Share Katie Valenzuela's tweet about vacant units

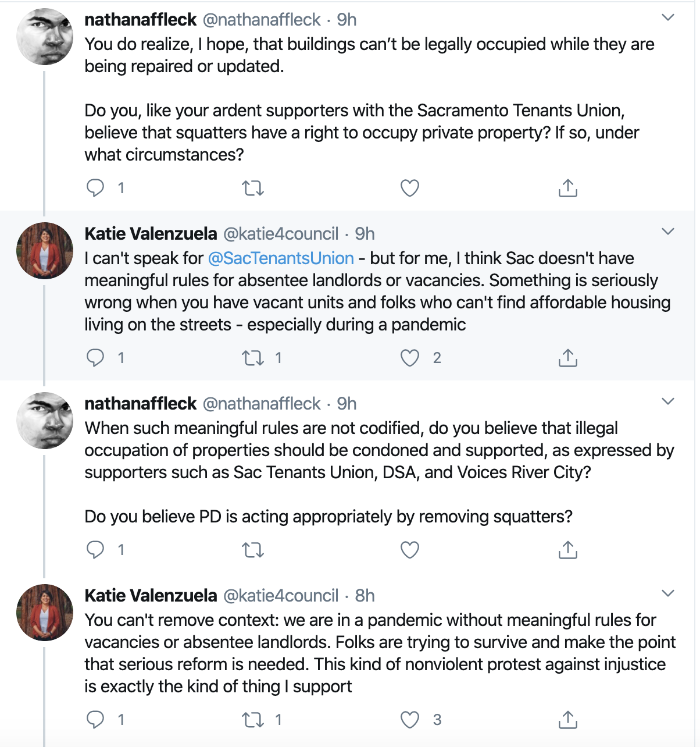pyautogui.click(x=567, y=358)
